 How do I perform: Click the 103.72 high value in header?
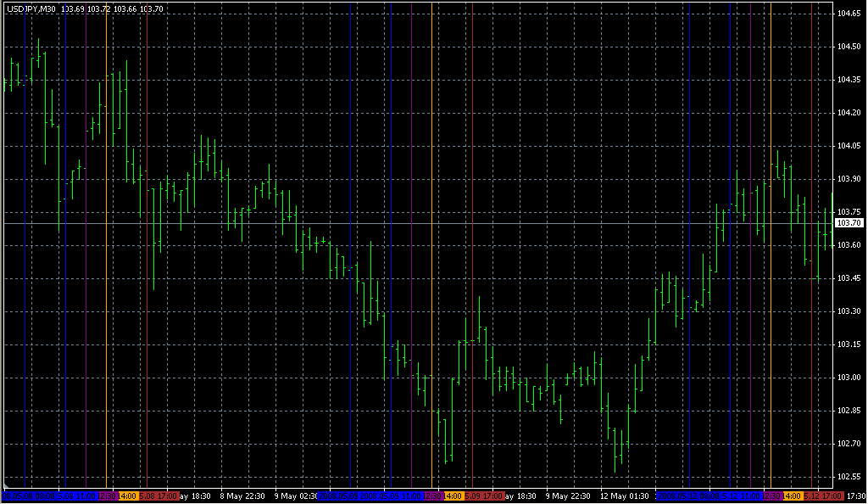coord(98,8)
